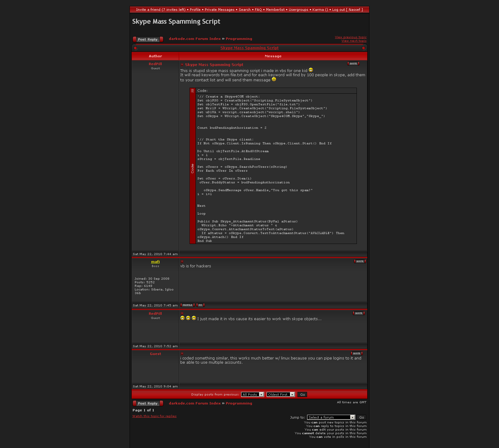This screenshot has width=499, height=448.
Task: Click Quote icon on RedPill's vbs reply
Action: (x=358, y=313)
